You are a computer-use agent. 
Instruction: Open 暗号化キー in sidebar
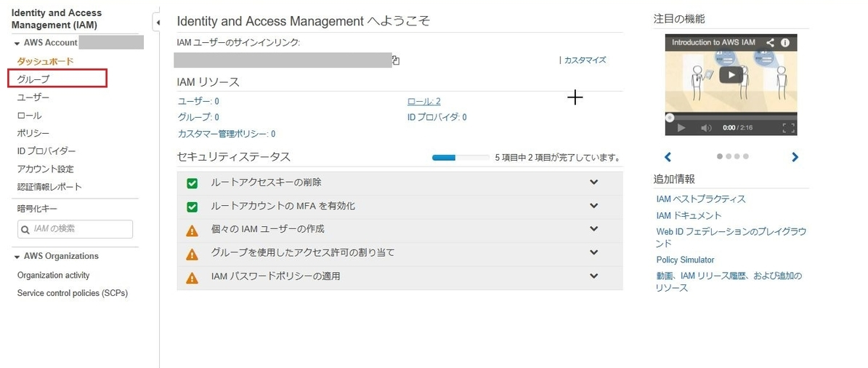[37, 209]
